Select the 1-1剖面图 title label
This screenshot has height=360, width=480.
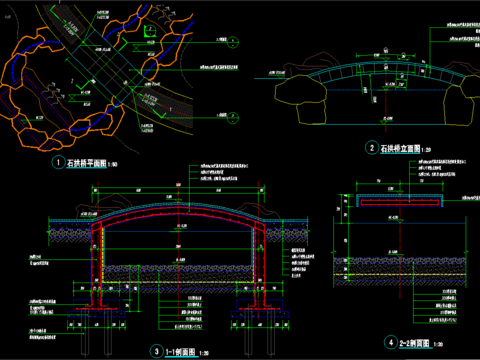coord(180,352)
